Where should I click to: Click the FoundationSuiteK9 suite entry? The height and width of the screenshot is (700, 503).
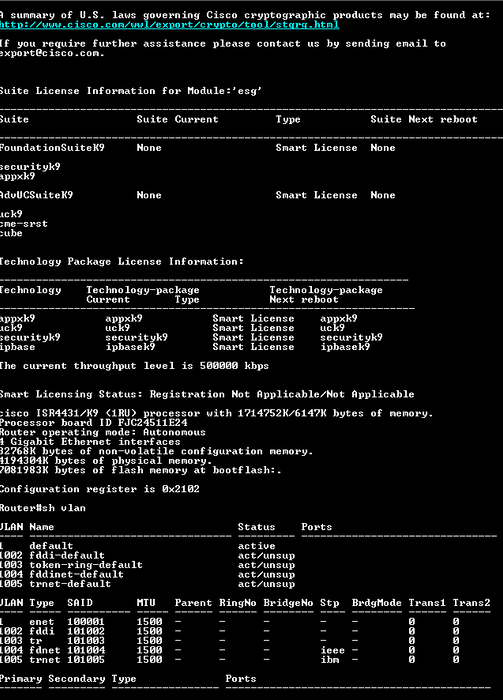[52, 148]
